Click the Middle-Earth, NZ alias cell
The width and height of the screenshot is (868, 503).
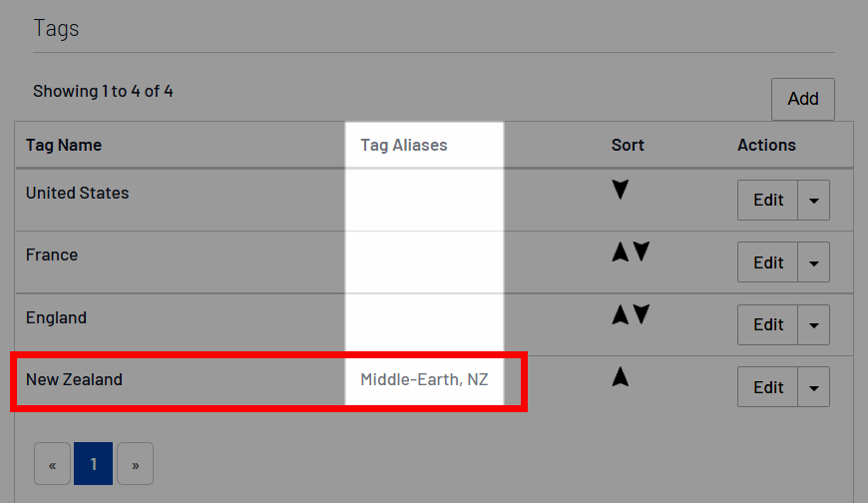tap(424, 380)
